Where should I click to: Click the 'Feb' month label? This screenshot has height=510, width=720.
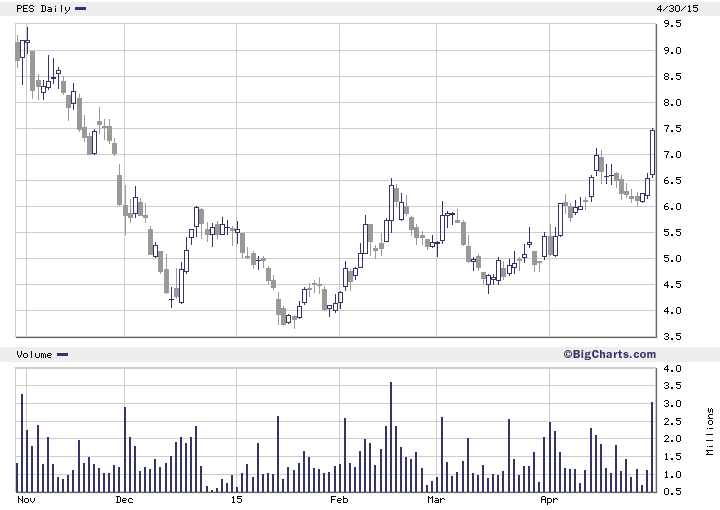click(x=339, y=500)
